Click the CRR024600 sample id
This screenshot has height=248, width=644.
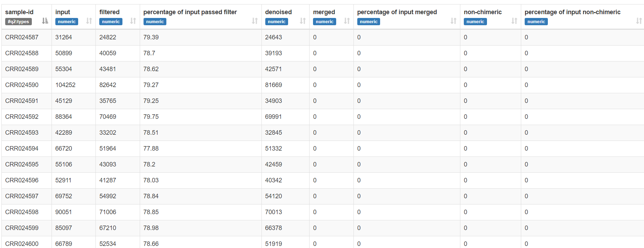tap(22, 244)
